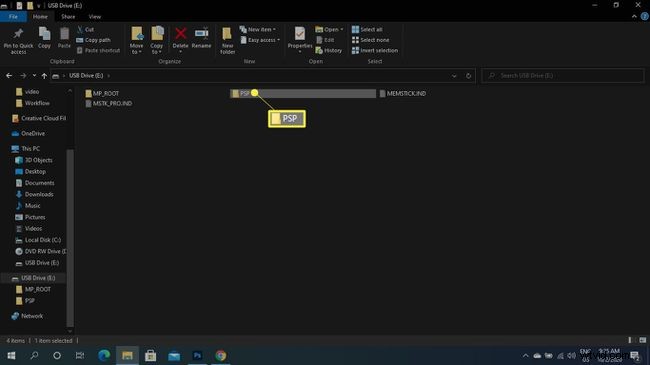This screenshot has width=650, height=365.
Task: Open the Move to menu
Action: 136,40
